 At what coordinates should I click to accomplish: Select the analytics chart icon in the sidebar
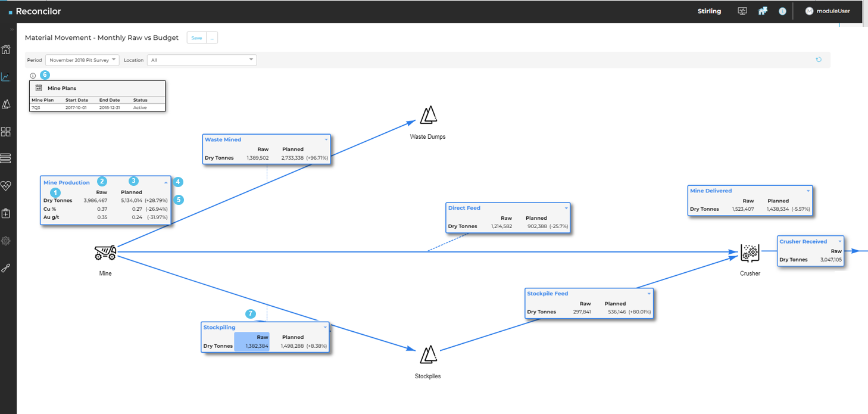7,76
